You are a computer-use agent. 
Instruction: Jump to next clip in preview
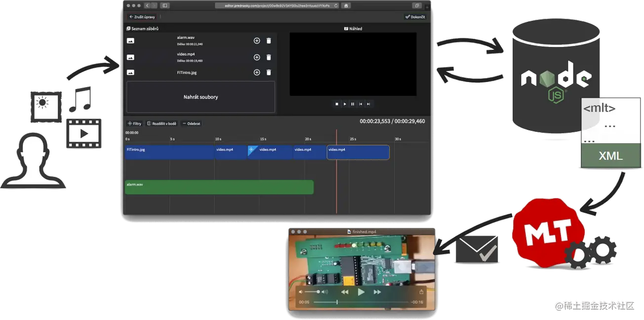(368, 104)
